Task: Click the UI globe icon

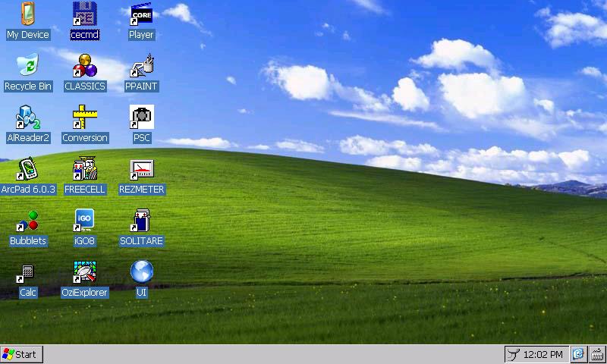Action: 141,271
